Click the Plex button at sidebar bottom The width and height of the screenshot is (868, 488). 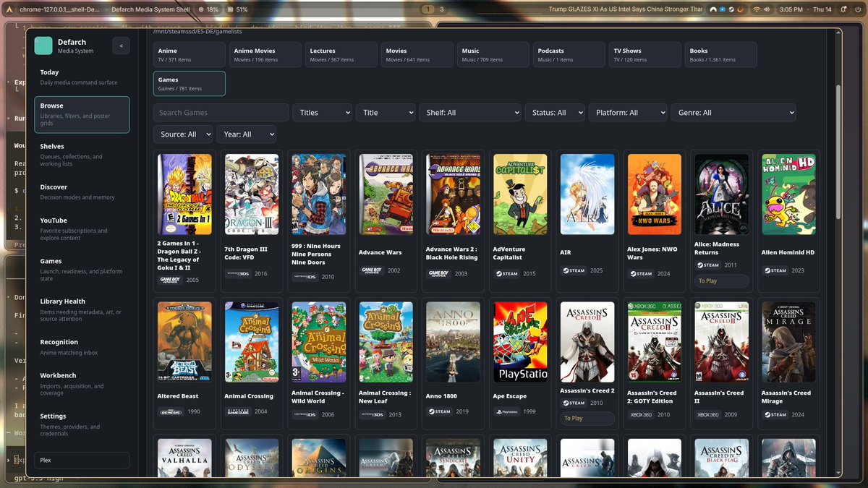82,460
